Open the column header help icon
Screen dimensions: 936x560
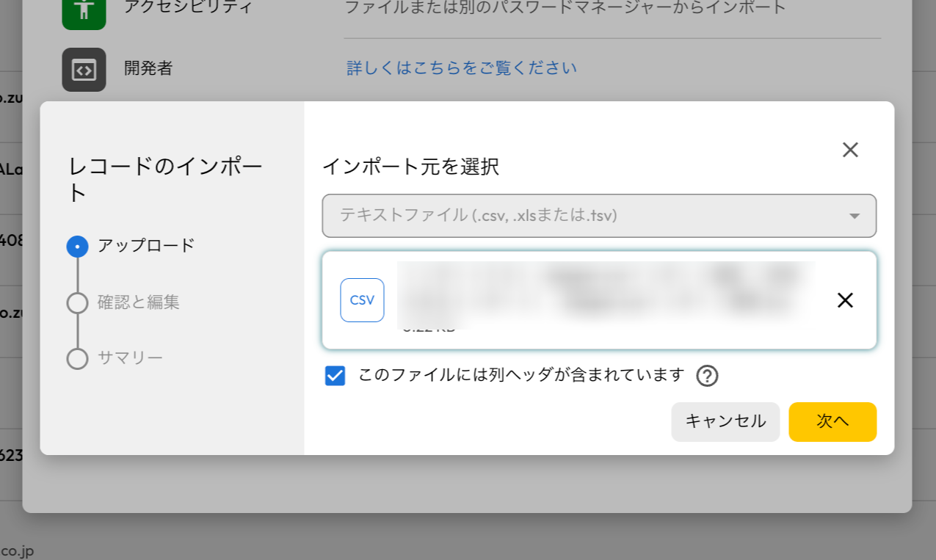click(x=707, y=376)
